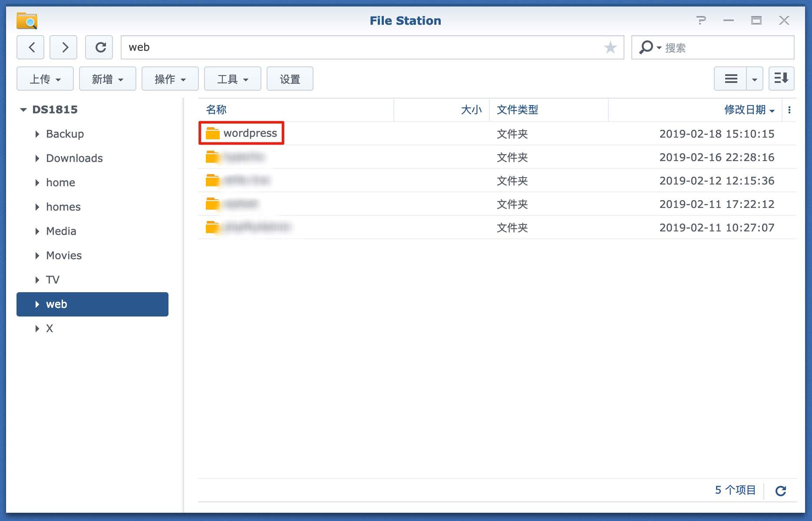
Task: Collapse the DS1815 root node
Action: tap(23, 110)
